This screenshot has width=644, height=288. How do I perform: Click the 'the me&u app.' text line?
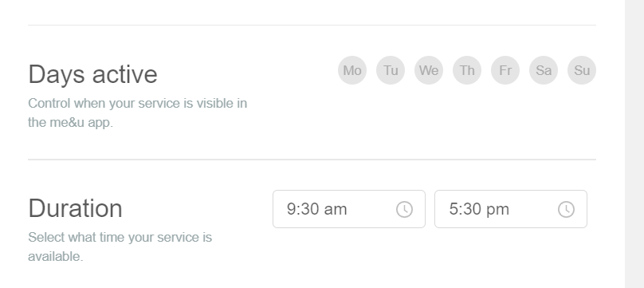[x=70, y=122]
